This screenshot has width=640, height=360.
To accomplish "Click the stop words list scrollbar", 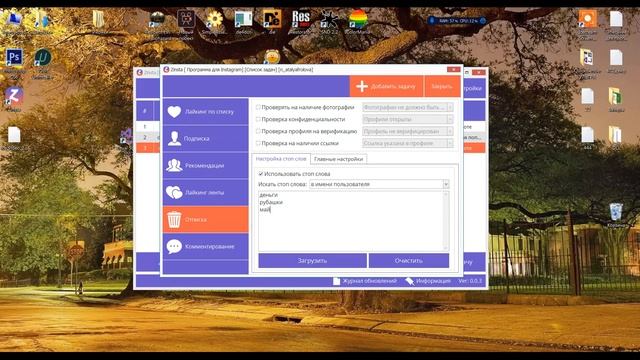I will (446, 221).
